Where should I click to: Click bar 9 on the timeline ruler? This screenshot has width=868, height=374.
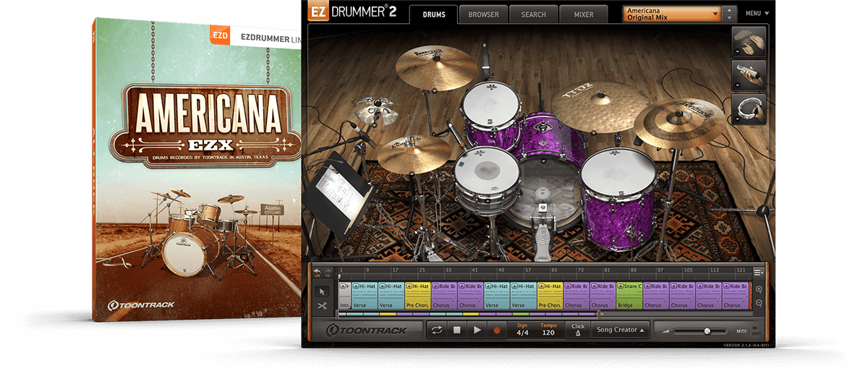coord(367,271)
